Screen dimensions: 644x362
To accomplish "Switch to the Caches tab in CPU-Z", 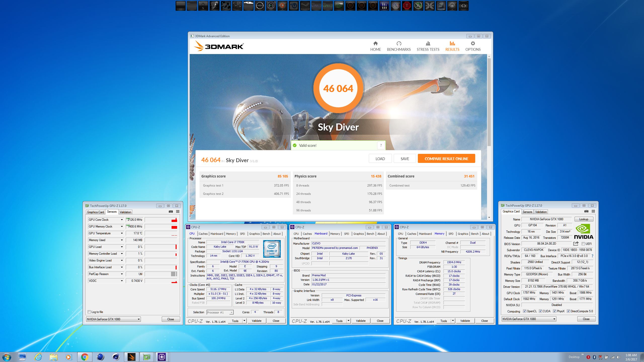I will tap(203, 234).
